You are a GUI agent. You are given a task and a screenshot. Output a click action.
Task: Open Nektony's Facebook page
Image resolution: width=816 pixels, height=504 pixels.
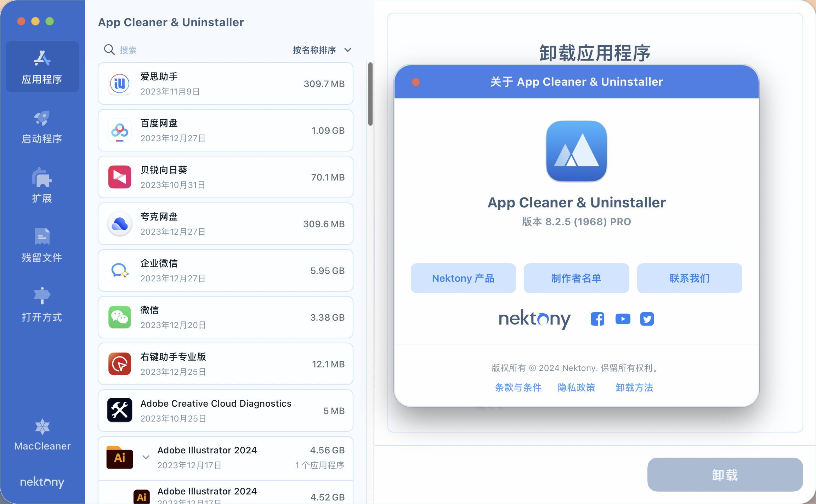tap(597, 319)
